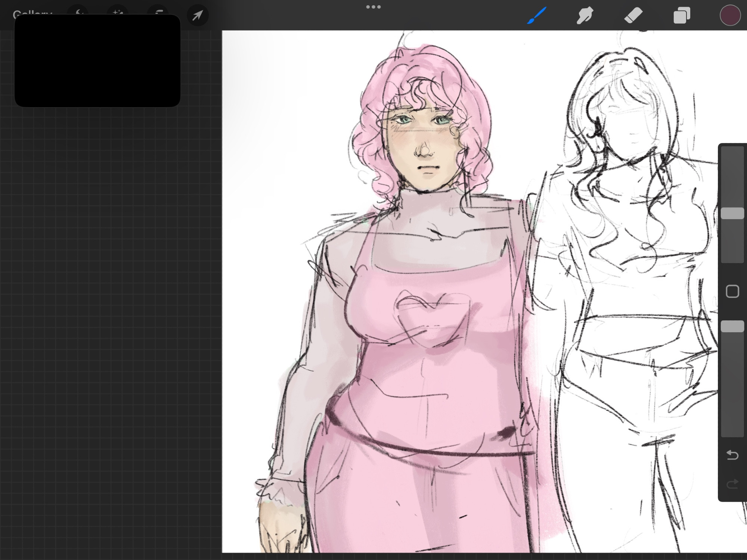Tap the brush size slider handle

(732, 214)
